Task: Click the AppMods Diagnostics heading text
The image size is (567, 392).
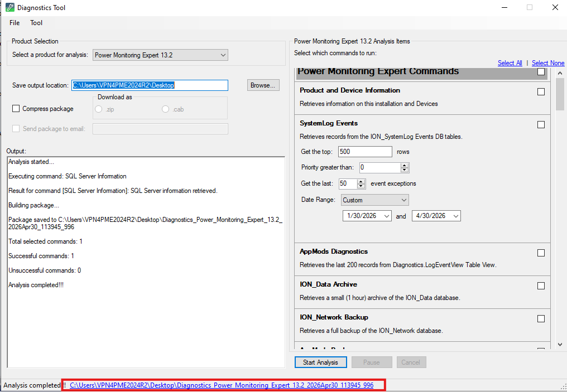Action: pyautogui.click(x=334, y=251)
